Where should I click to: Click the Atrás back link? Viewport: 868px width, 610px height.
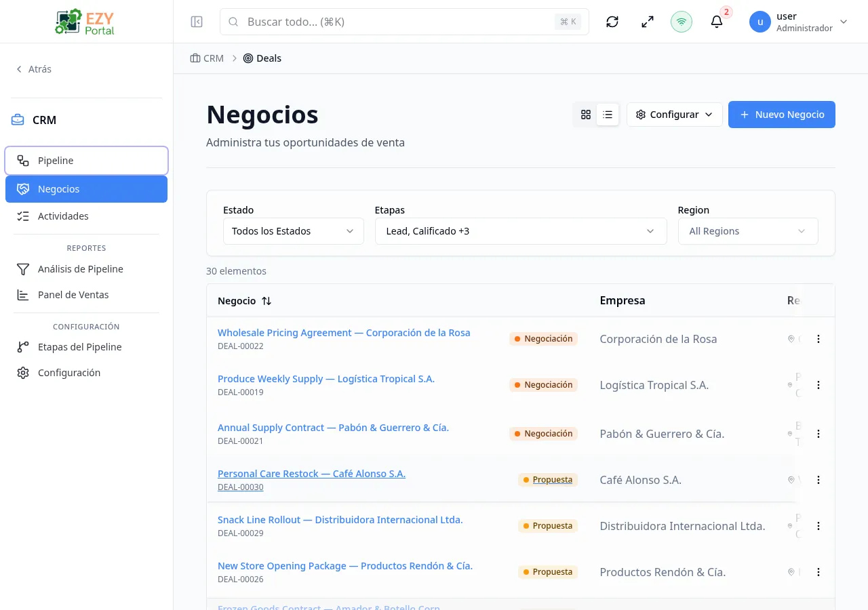click(x=34, y=69)
